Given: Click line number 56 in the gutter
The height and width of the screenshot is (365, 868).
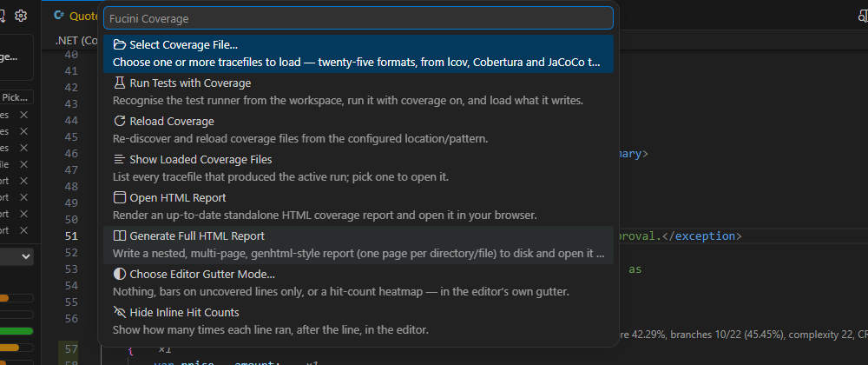Looking at the screenshot, I should tap(71, 318).
